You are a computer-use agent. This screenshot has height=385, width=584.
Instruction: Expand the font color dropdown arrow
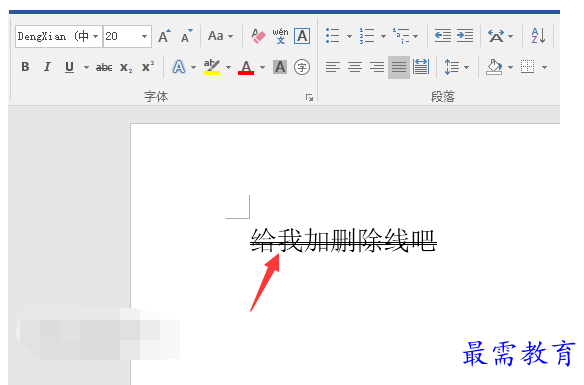[x=263, y=67]
